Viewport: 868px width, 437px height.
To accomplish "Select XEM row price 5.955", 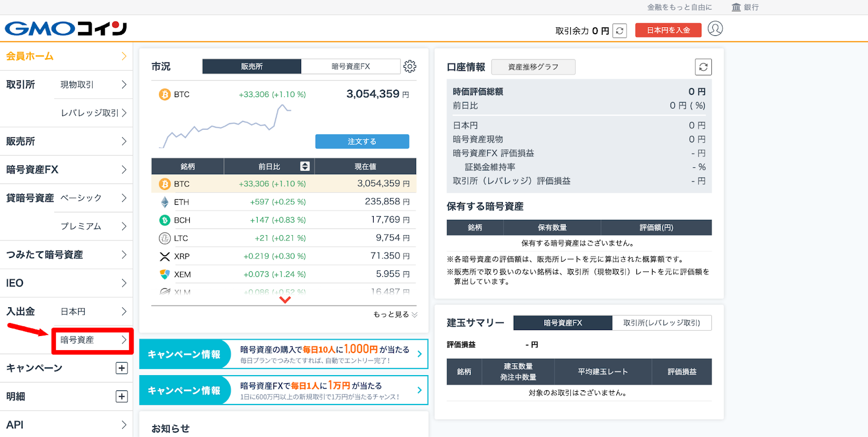I will pos(393,274).
